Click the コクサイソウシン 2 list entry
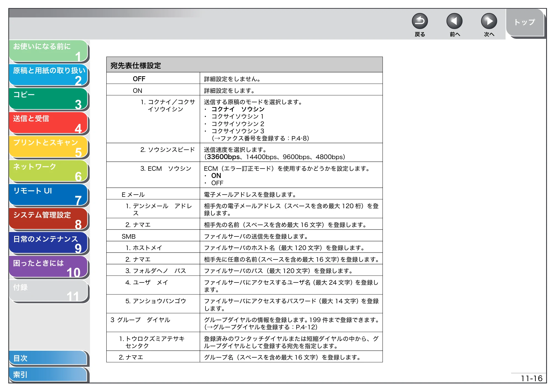Screen dimensions: 555x392 (x=238, y=124)
